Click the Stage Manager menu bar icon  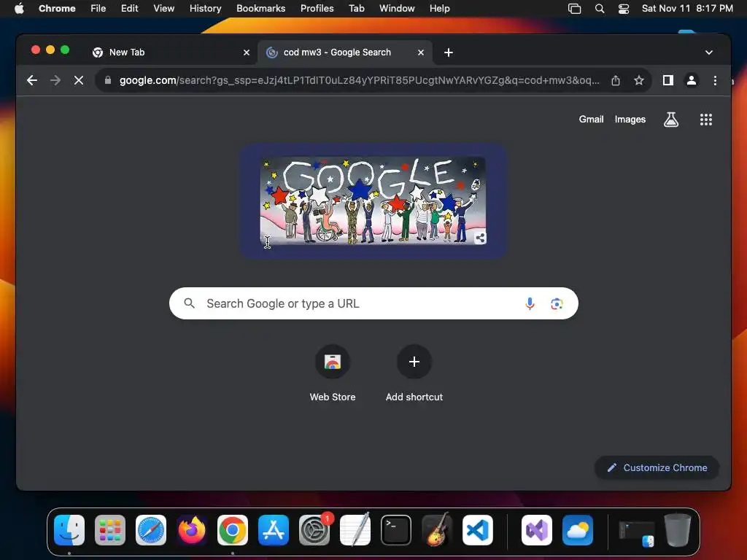[x=575, y=9]
